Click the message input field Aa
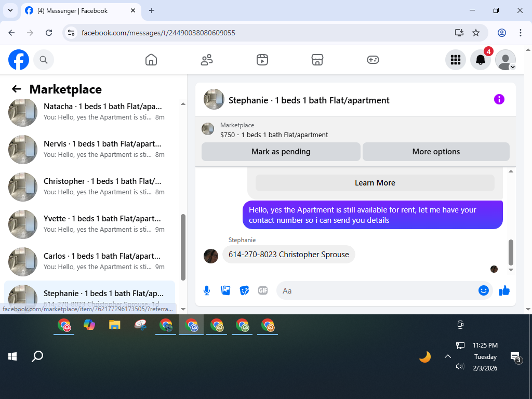Image resolution: width=532 pixels, height=399 pixels. click(377, 290)
